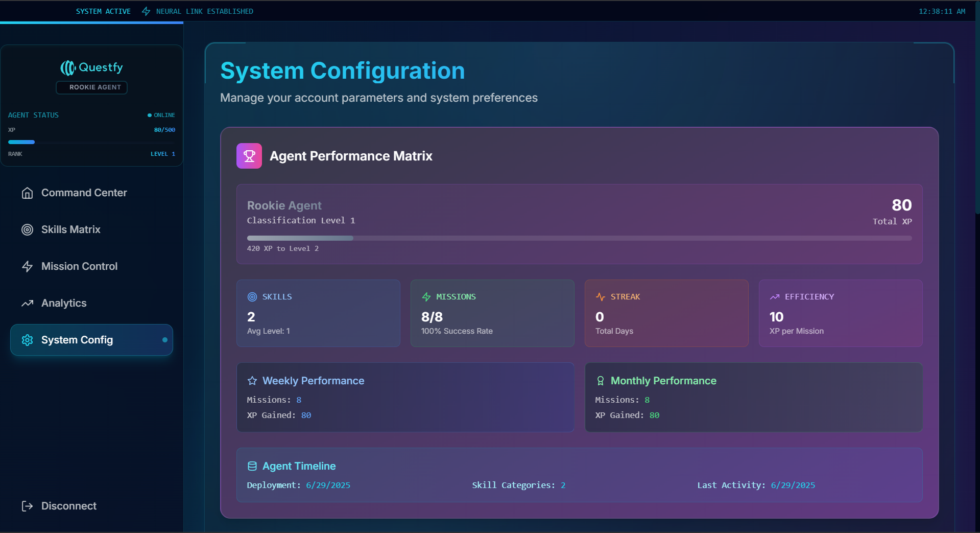Screen dimensions: 980x533
Task: Click the star icon beside Weekly Performance
Action: pyautogui.click(x=252, y=381)
